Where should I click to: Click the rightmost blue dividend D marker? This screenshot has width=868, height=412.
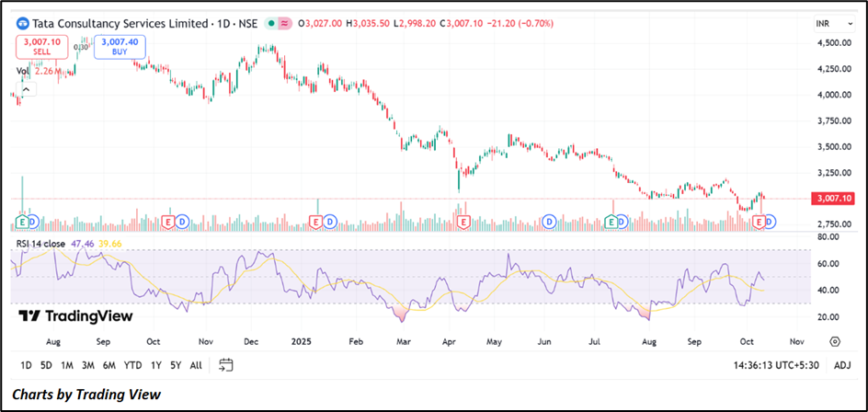click(x=771, y=222)
